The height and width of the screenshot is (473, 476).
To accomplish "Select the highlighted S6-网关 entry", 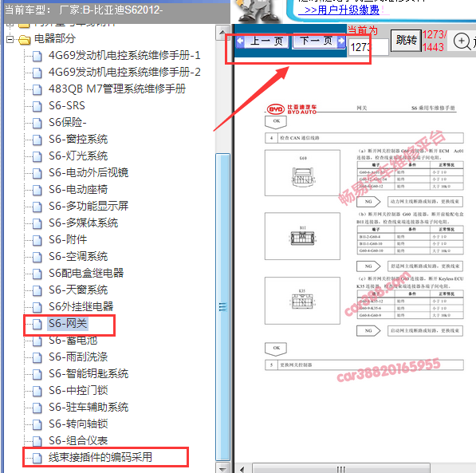I will point(68,324).
